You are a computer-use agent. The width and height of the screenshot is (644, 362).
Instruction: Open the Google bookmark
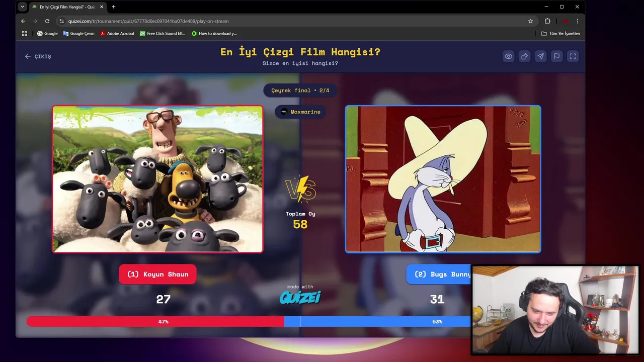click(x=47, y=34)
